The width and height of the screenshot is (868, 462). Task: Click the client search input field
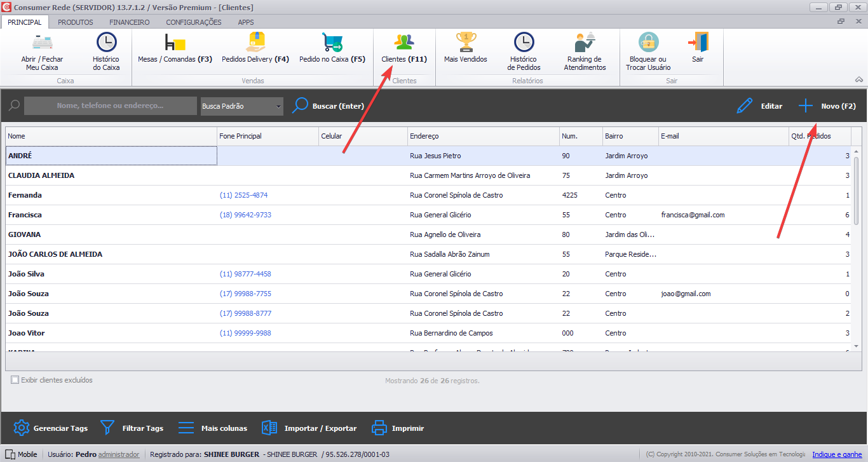point(110,105)
